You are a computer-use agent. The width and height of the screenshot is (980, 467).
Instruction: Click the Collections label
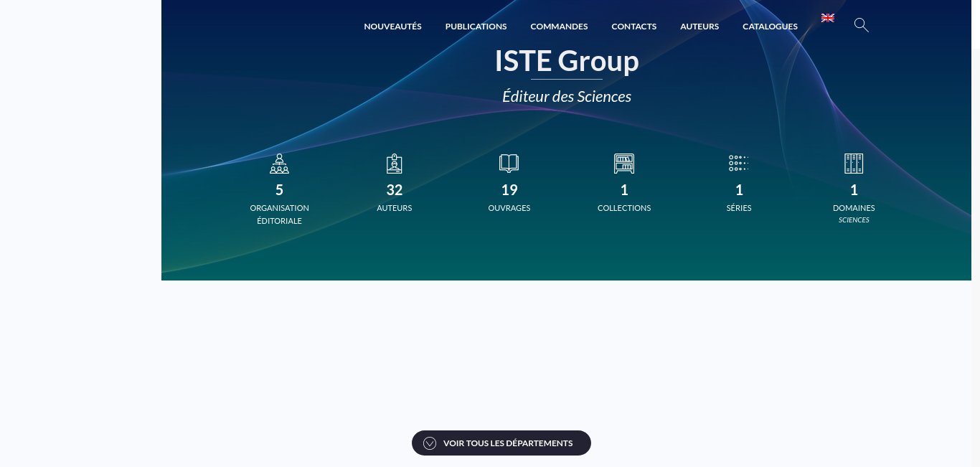(624, 208)
